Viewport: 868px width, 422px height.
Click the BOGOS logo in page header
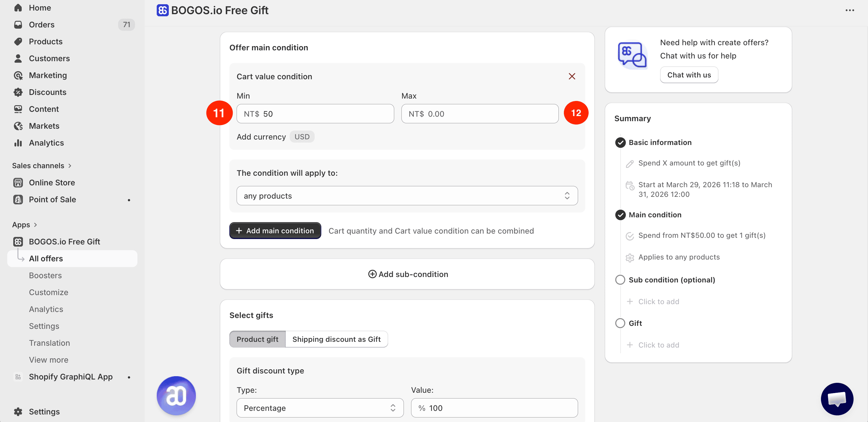coord(162,10)
